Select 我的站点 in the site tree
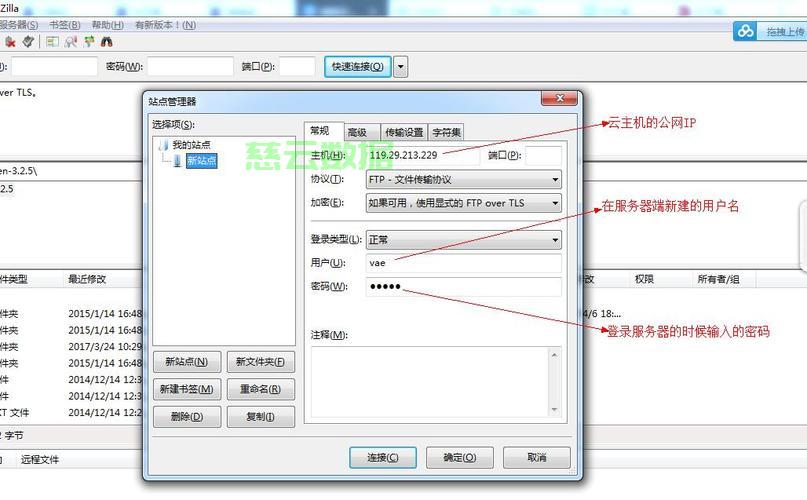 point(191,145)
